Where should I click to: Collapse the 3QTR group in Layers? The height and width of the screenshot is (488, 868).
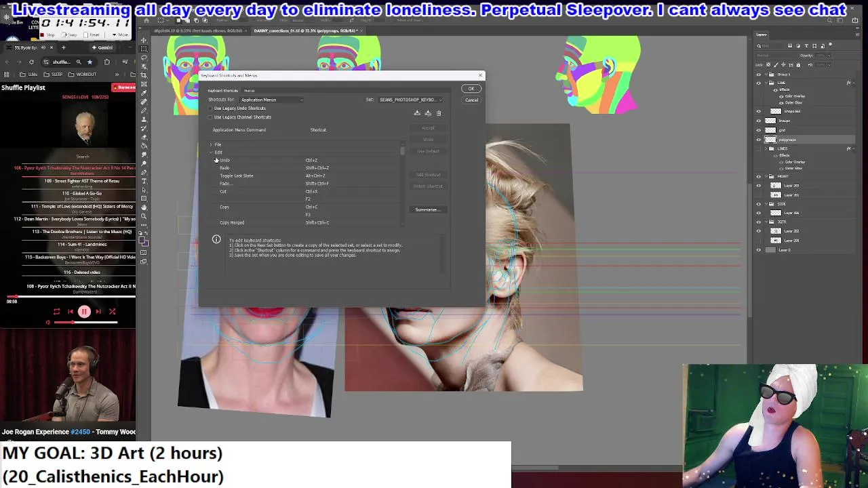click(766, 221)
